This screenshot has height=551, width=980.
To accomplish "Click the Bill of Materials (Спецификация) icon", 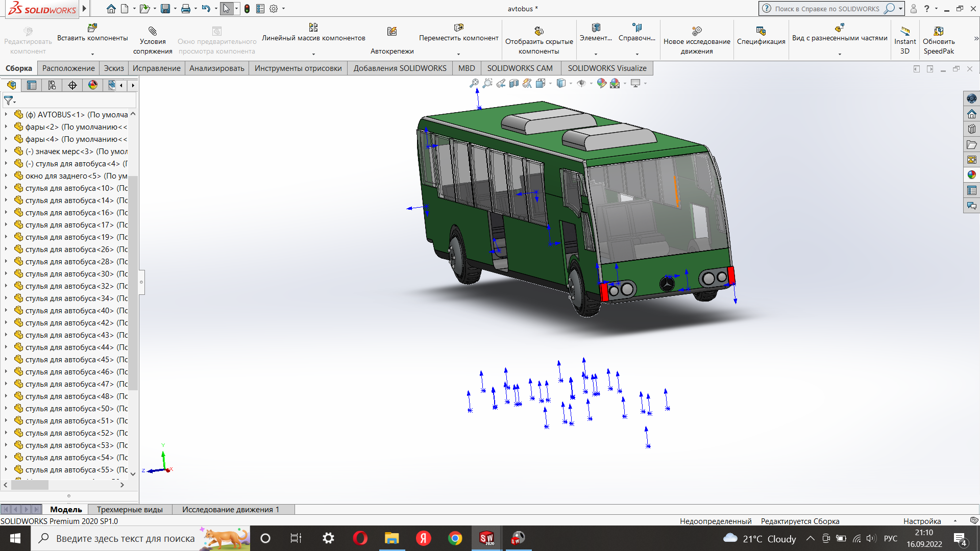I will (x=761, y=37).
